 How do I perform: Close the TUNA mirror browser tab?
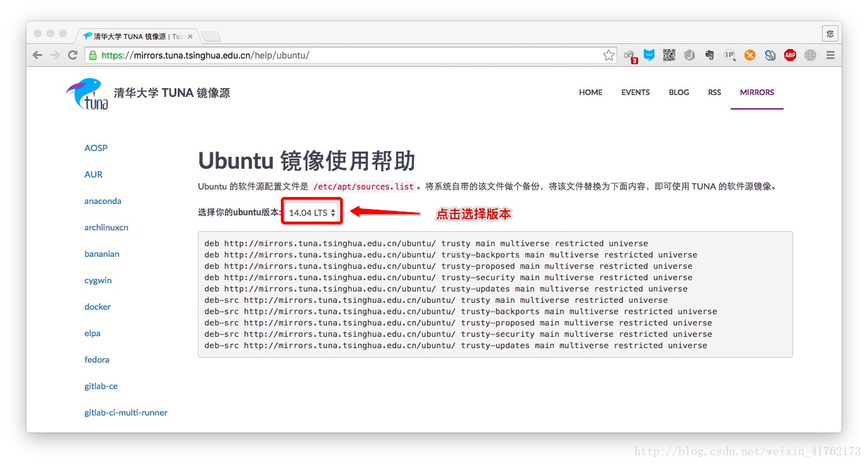[190, 37]
